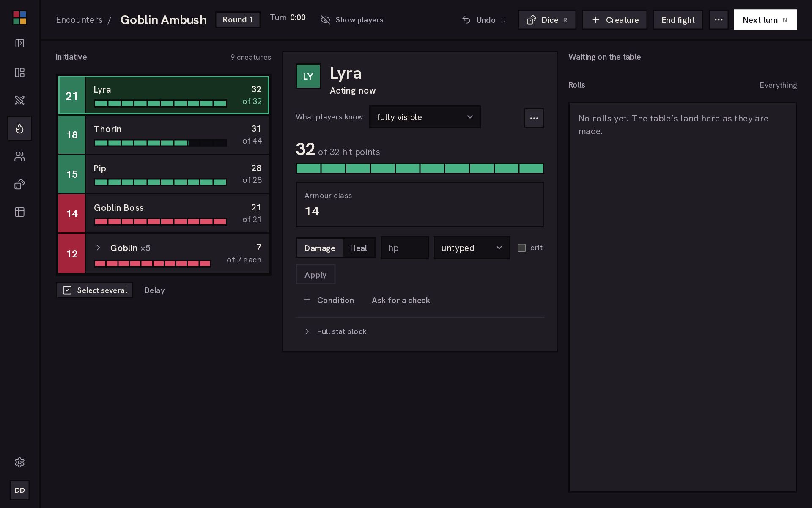812x508 pixels.
Task: Open the top bar more options menu
Action: coord(719,20)
